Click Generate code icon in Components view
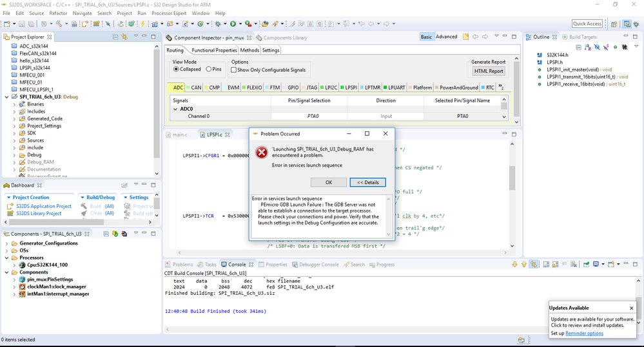The height and width of the screenshot is (347, 644). coord(115,234)
